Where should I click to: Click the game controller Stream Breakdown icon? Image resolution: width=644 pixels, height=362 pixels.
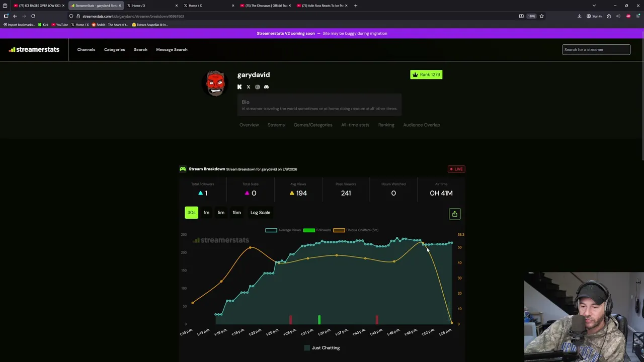tap(183, 169)
